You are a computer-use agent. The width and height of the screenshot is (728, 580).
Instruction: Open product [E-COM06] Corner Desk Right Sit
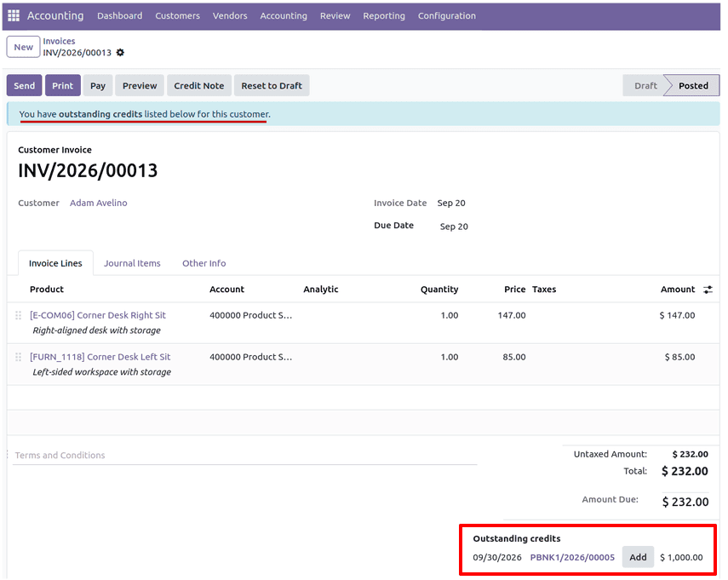click(98, 315)
